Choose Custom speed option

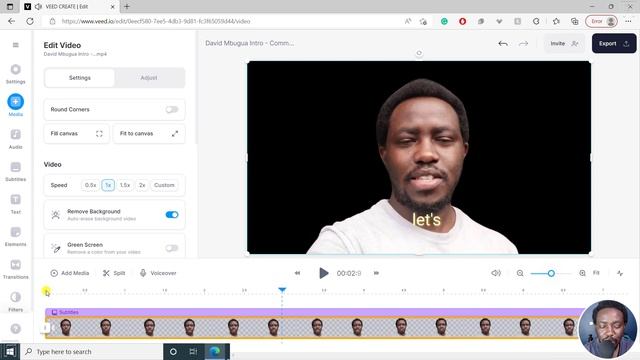(x=164, y=185)
